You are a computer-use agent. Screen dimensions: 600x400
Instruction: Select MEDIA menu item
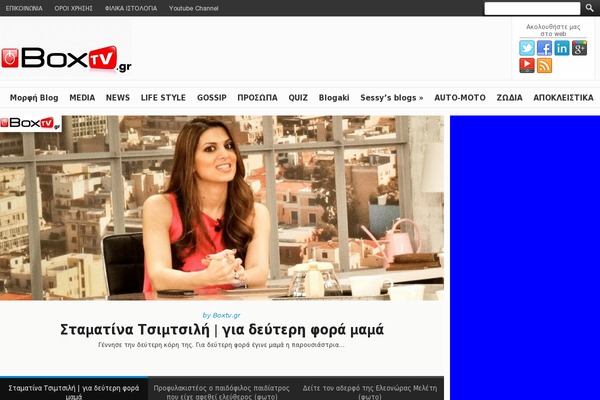click(82, 98)
